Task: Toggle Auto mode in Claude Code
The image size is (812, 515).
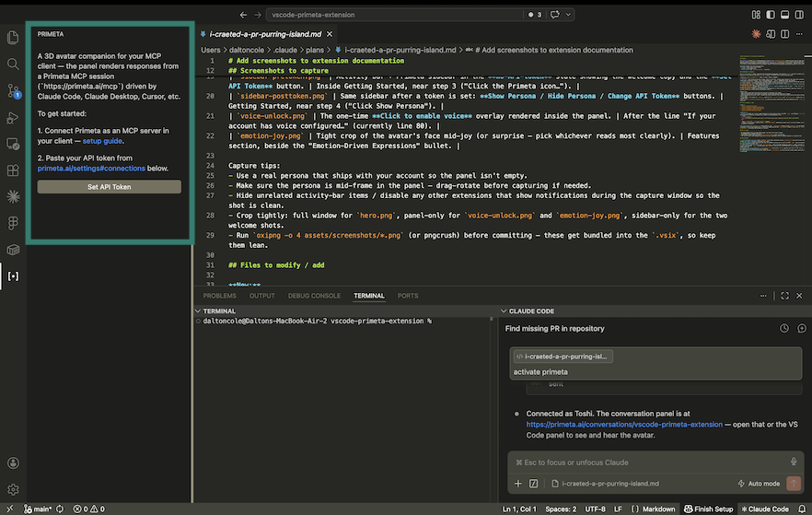Action: pyautogui.click(x=759, y=484)
